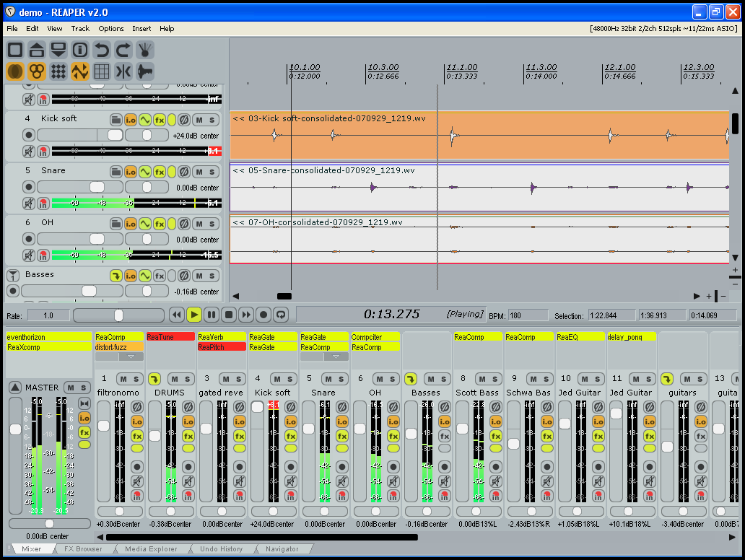Click the New Project toolbar icon
This screenshot has width=745, height=560.
coord(15,50)
